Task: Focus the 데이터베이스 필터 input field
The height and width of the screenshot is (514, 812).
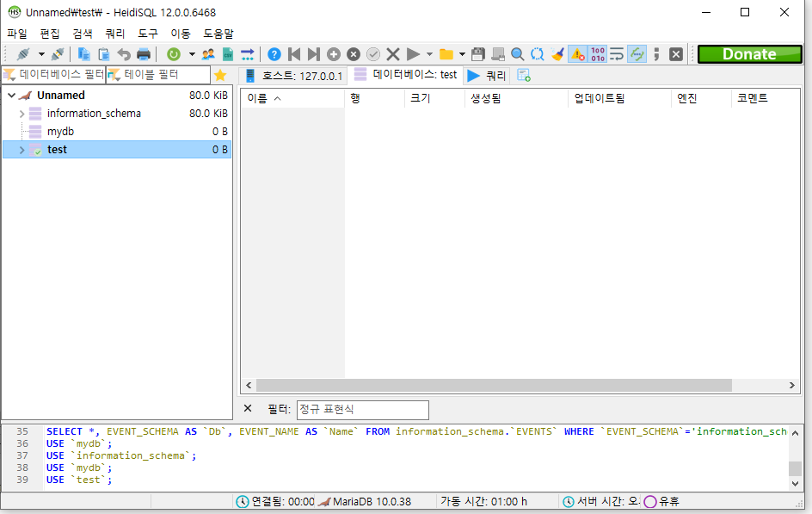Action: click(54, 75)
